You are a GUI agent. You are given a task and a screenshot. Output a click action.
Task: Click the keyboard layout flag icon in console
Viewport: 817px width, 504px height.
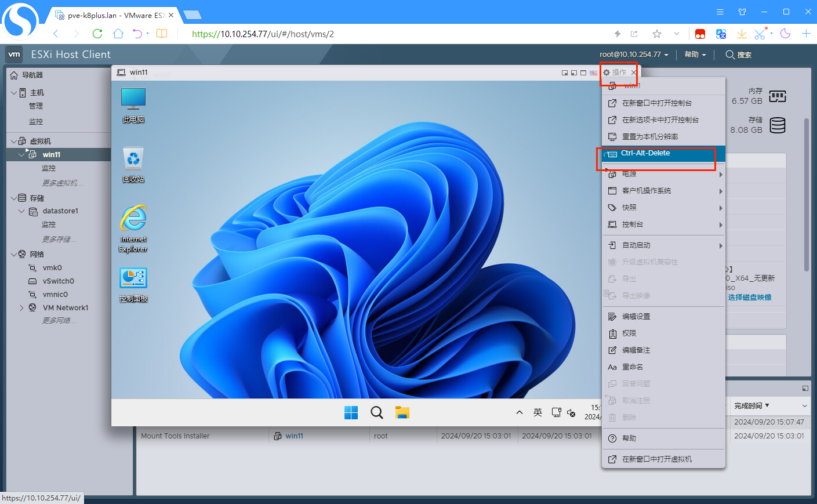(593, 73)
